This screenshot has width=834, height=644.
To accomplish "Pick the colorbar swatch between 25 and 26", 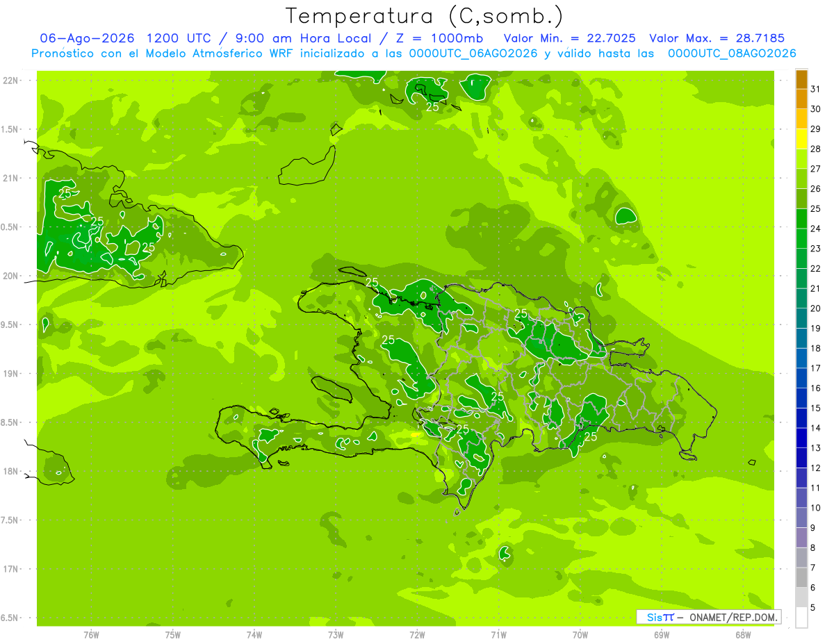I will click(x=801, y=199).
